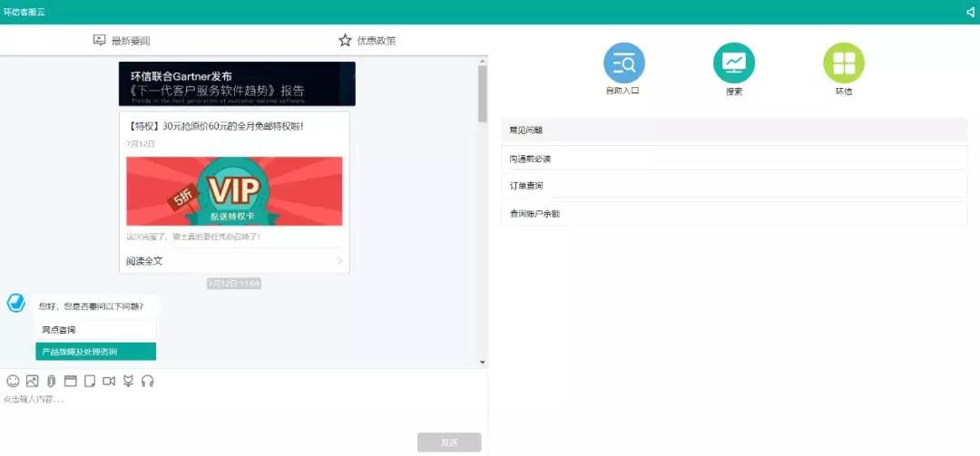Open the 沟通前必读 FAQ item
The width and height of the screenshot is (980, 456).
tap(733, 159)
